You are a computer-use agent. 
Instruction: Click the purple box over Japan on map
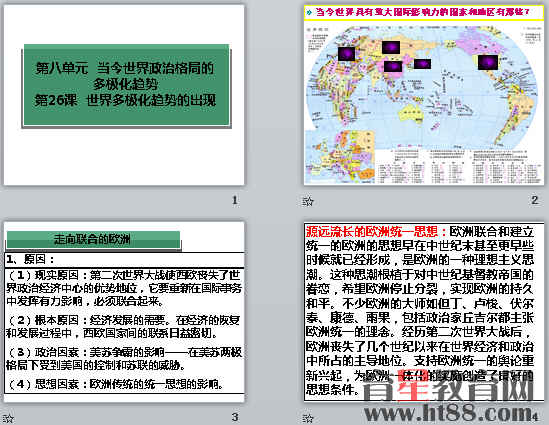point(422,64)
